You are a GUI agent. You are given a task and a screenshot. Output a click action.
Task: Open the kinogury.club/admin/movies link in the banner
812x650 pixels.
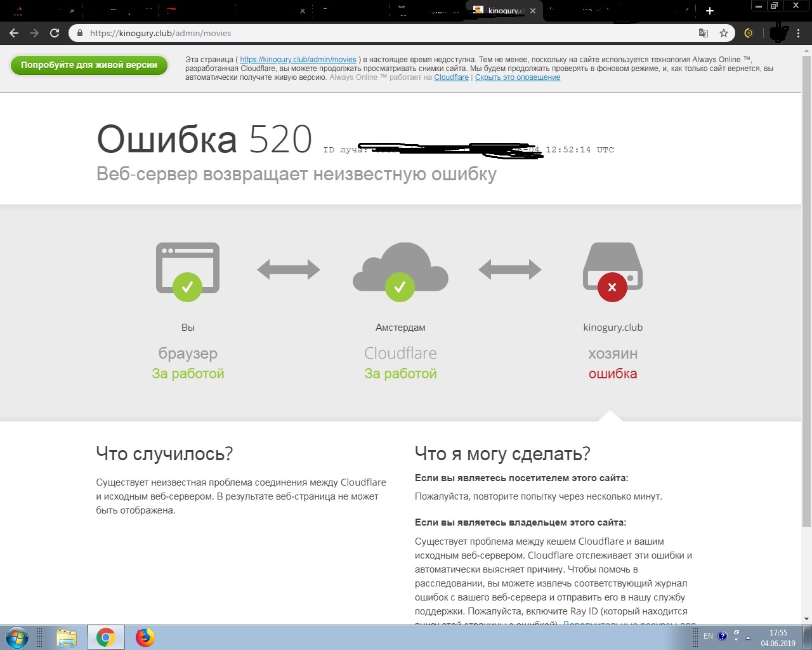(x=298, y=60)
